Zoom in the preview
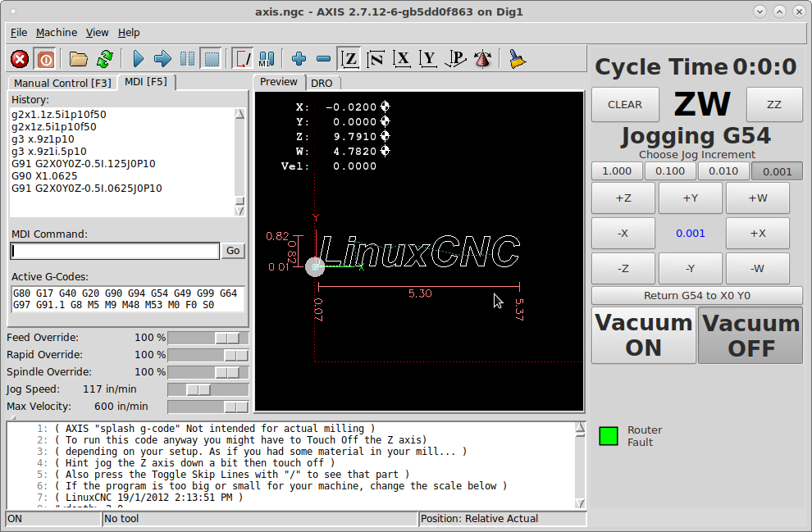Image resolution: width=812 pixels, height=532 pixels. (299, 59)
